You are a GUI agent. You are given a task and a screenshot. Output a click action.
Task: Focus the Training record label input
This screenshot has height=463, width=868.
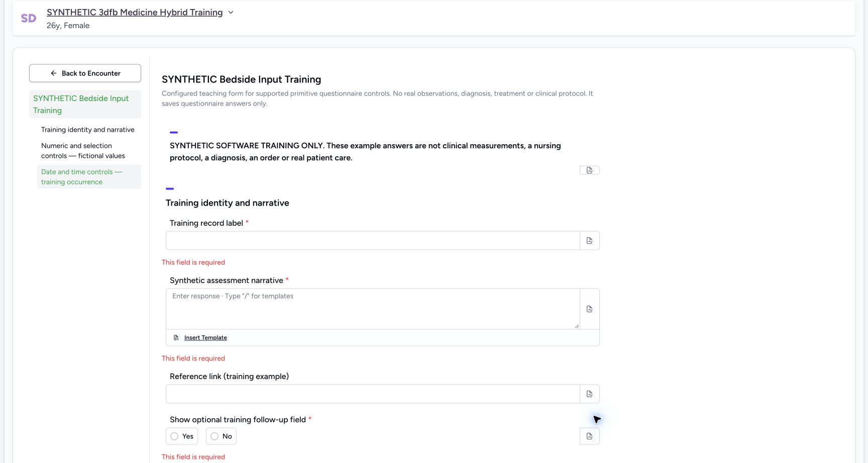[373, 241]
